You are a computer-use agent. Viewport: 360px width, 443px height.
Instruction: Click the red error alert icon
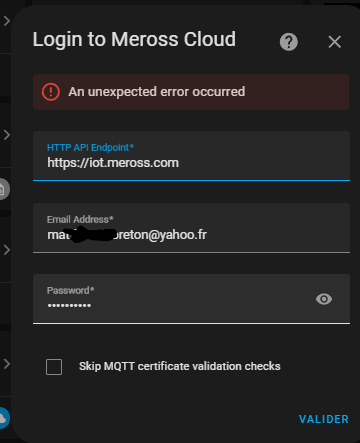[x=51, y=92]
